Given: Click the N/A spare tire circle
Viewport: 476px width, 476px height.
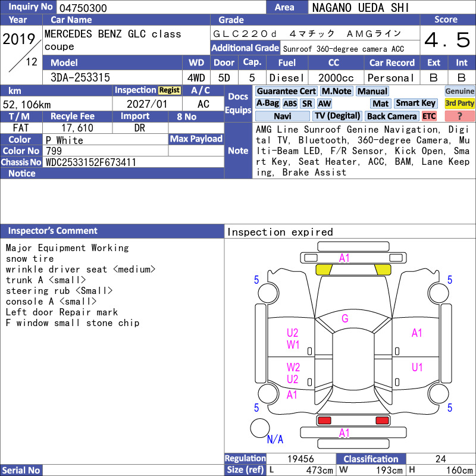Looking at the screenshot, I should point(260,428).
